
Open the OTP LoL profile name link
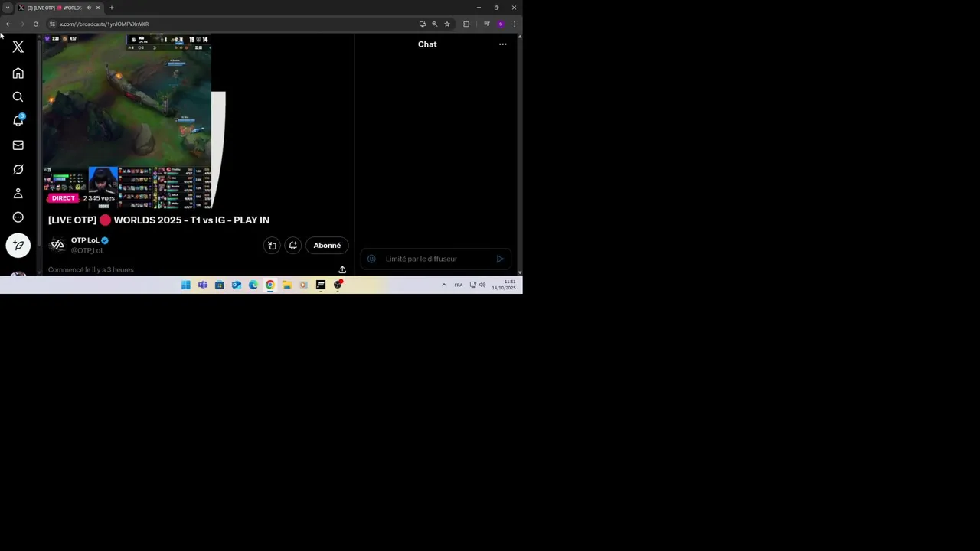85,240
